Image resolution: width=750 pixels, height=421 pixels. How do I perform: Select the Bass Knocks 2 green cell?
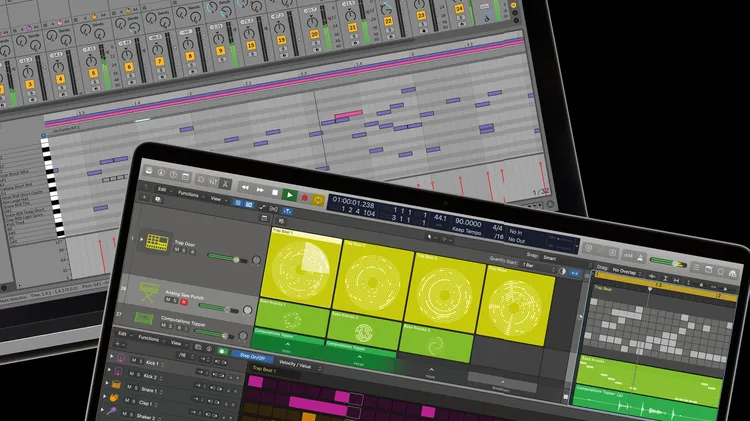click(364, 331)
